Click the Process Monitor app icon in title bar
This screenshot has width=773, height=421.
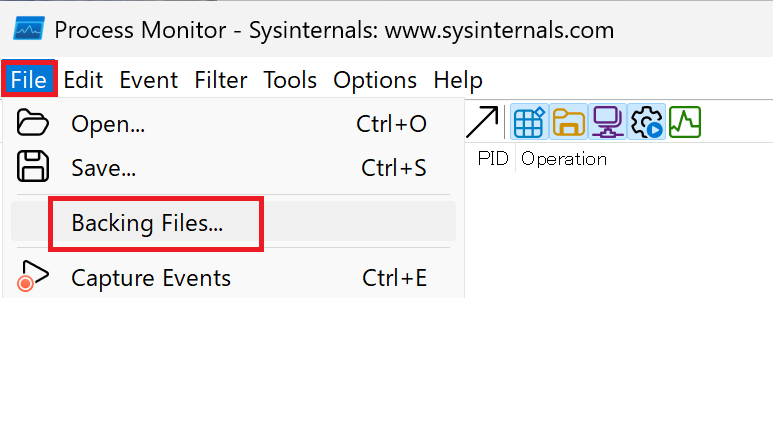29,28
